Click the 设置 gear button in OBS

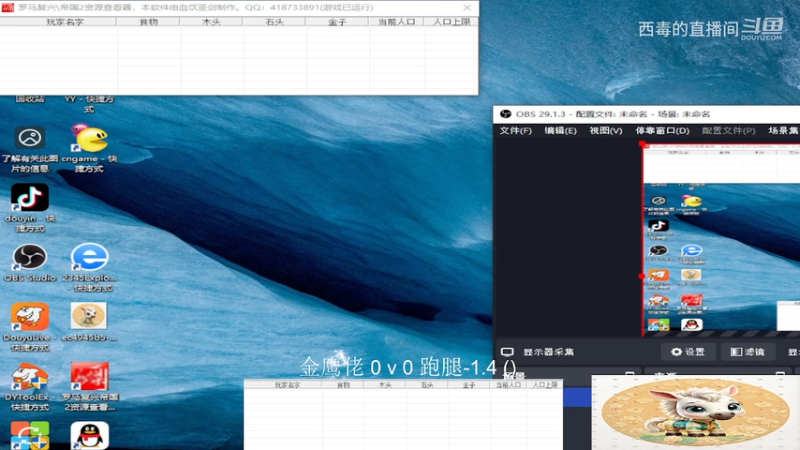[x=688, y=352]
